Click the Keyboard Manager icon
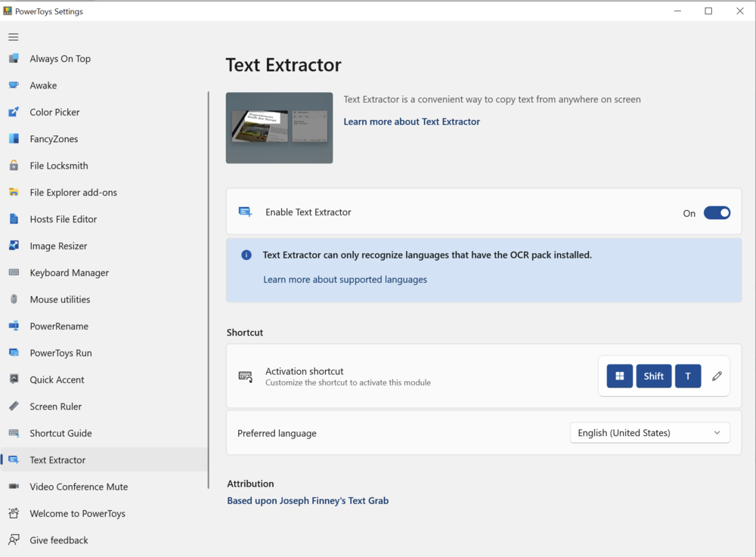 click(x=14, y=273)
